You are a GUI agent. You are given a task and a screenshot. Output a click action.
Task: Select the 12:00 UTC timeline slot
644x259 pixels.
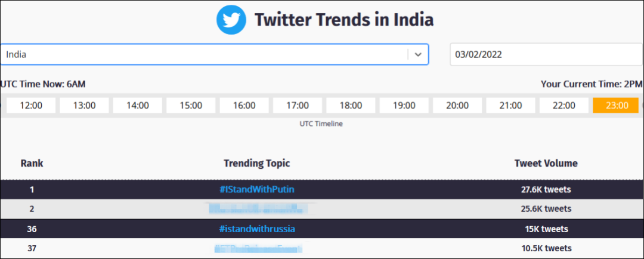pyautogui.click(x=31, y=105)
